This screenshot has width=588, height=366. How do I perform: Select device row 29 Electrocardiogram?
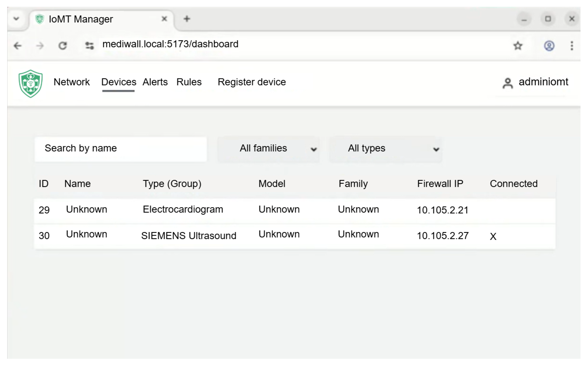pos(182,210)
